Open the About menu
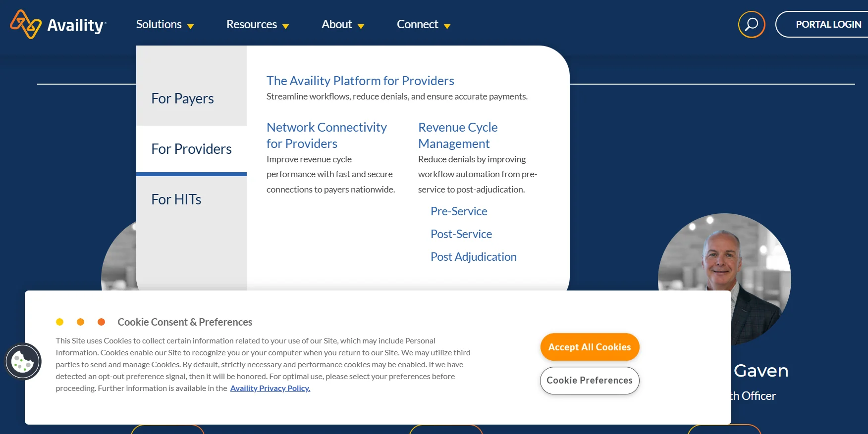Screen dimensions: 868x434 [x=337, y=24]
